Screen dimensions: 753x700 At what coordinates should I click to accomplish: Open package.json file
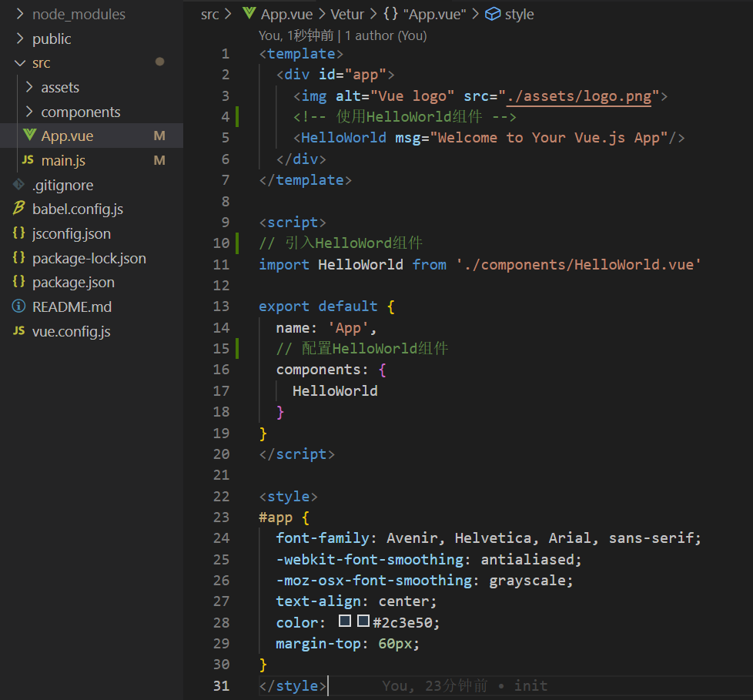[x=73, y=283]
